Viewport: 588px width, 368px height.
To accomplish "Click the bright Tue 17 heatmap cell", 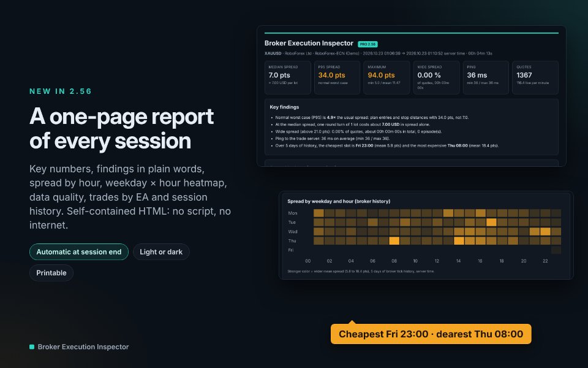I will pyautogui.click(x=491, y=222).
